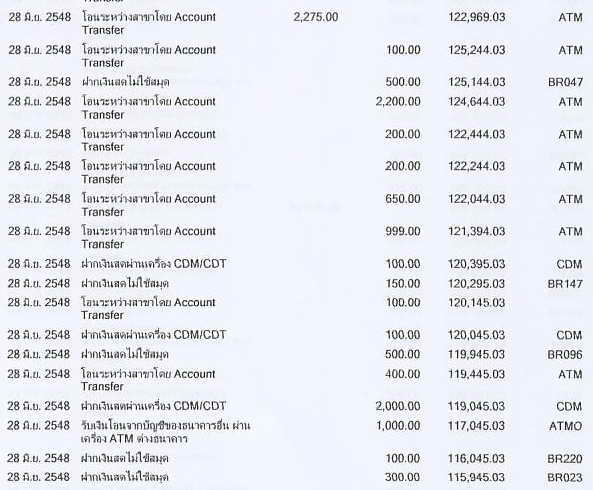This screenshot has height=490, width=593.
Task: Select the balance 121,394.03
Action: tap(477, 231)
